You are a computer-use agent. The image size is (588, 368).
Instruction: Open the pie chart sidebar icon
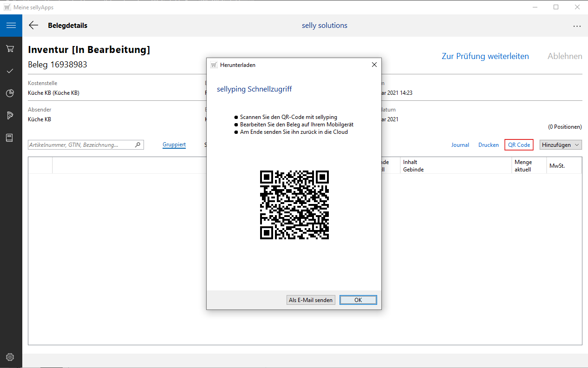10,93
